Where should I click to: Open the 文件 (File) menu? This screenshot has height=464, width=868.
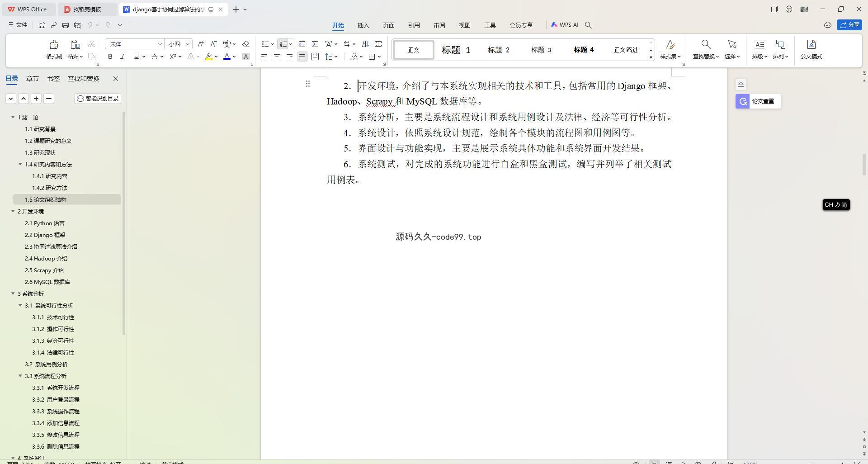click(18, 25)
